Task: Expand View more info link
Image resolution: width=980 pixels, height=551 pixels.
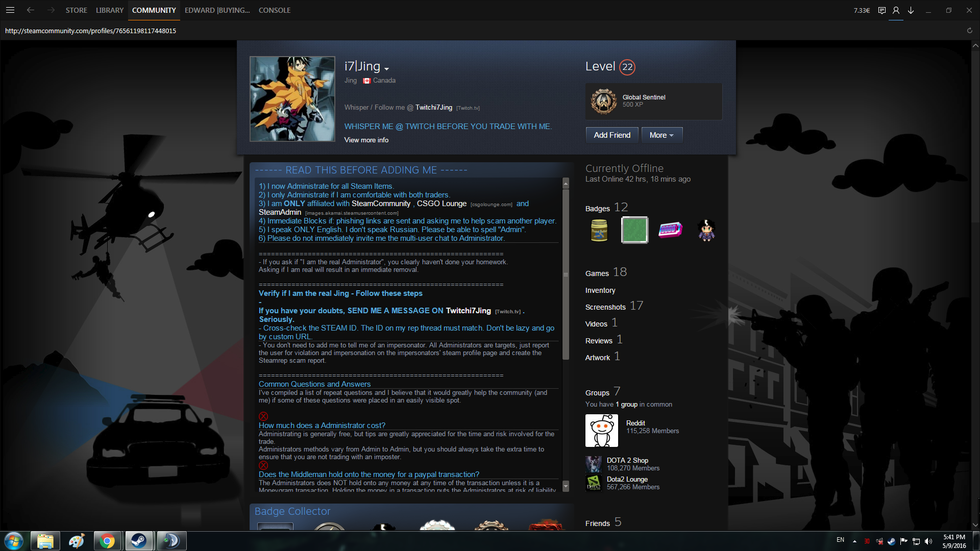Action: 366,140
